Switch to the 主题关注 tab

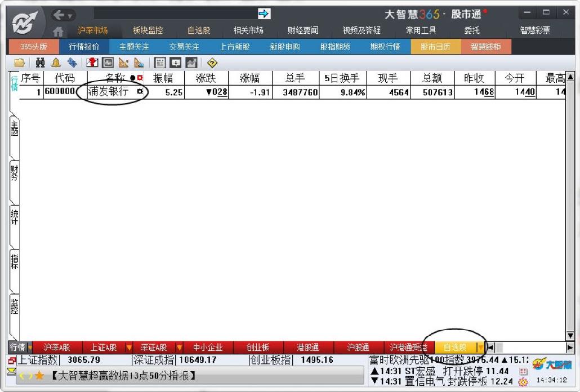pos(134,47)
